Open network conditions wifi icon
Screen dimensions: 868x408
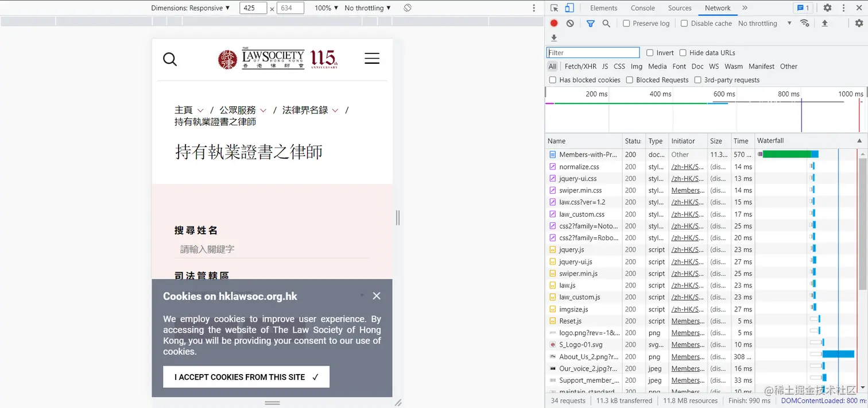(805, 24)
